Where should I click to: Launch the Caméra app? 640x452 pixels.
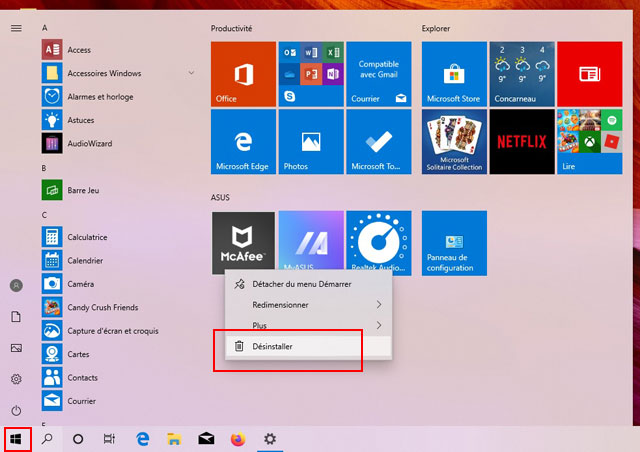(x=80, y=284)
